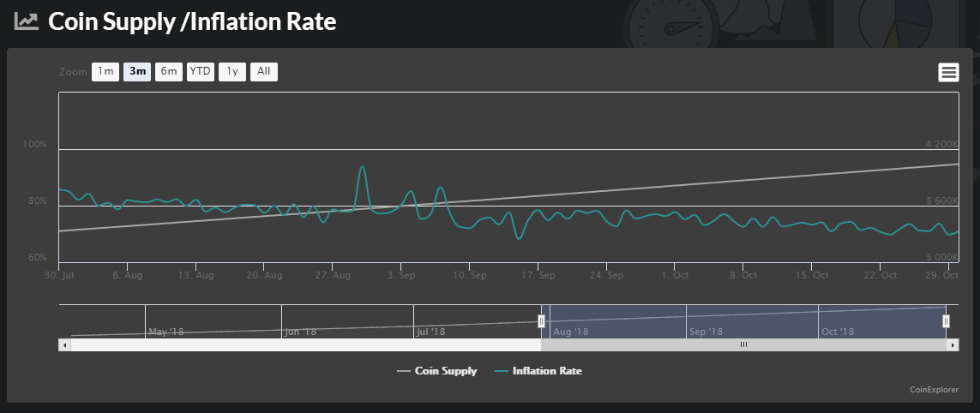Click the left navigator range handle
Screen dimensions: 980x413
(541, 321)
